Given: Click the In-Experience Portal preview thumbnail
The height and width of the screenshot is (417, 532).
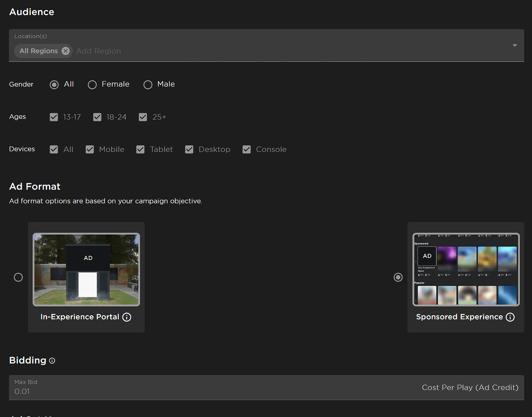Looking at the screenshot, I should pyautogui.click(x=86, y=269).
